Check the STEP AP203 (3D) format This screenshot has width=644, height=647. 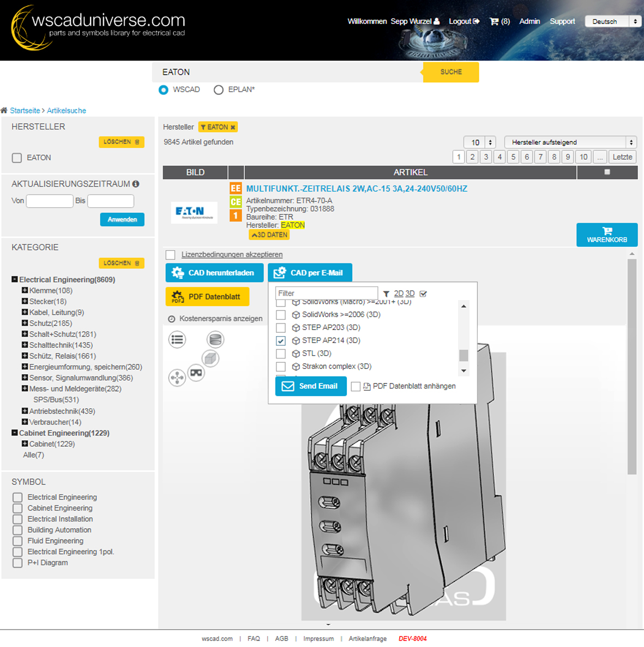coord(281,328)
